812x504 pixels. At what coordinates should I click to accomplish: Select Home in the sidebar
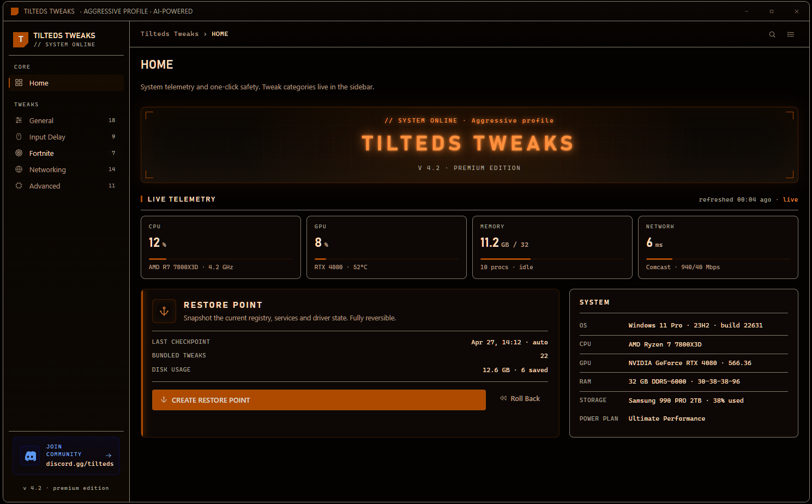pos(67,83)
